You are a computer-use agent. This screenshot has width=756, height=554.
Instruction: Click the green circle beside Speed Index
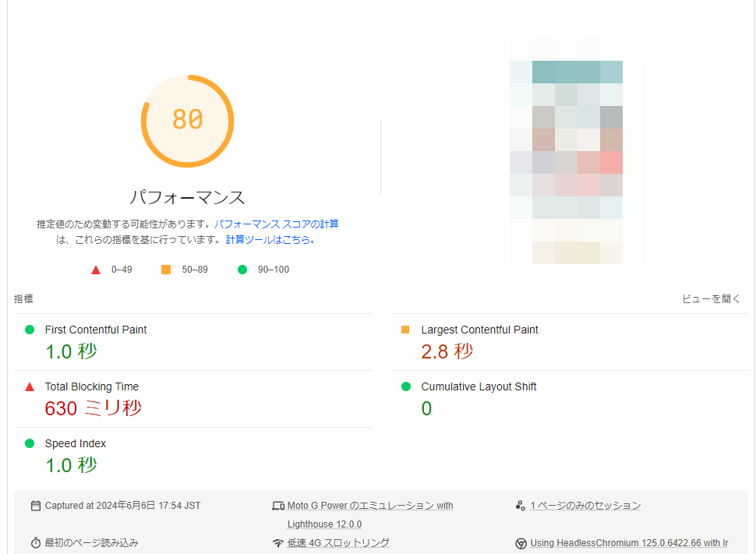tap(30, 443)
